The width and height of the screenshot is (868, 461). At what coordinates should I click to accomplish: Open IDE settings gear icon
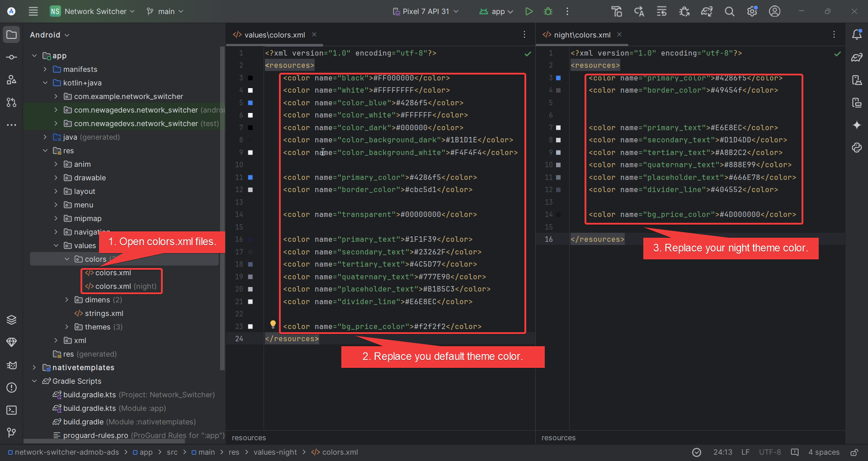pyautogui.click(x=752, y=11)
